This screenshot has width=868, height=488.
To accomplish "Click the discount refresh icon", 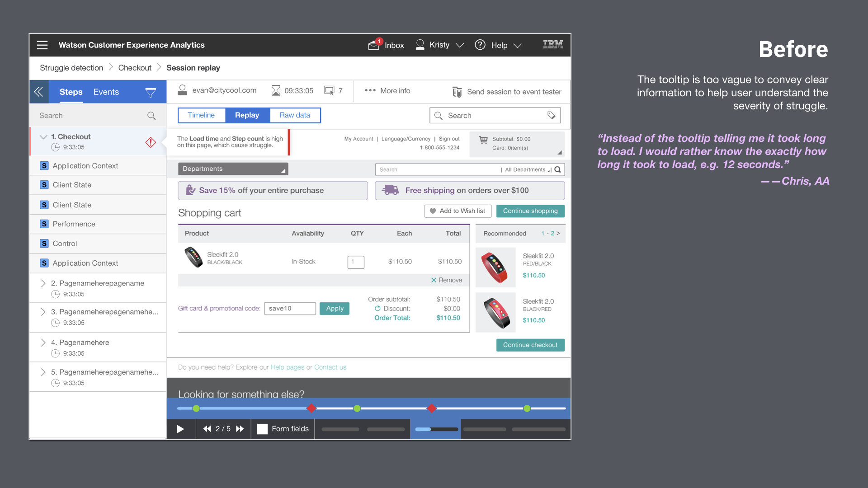I will pos(377,308).
